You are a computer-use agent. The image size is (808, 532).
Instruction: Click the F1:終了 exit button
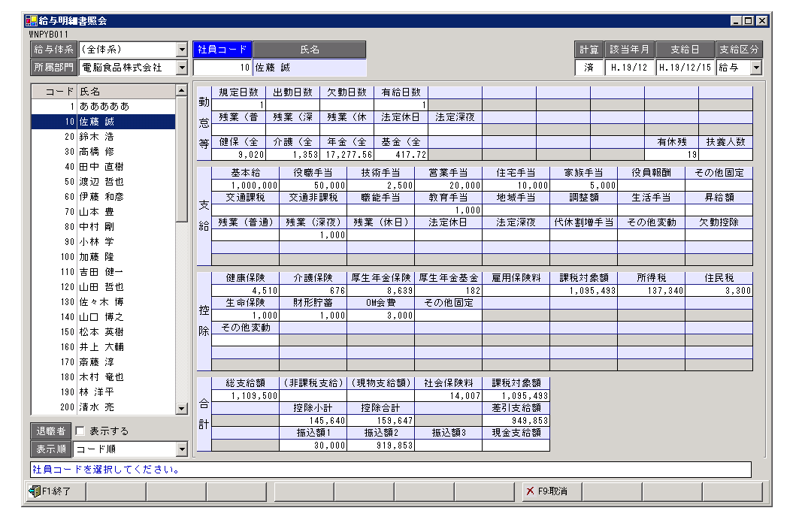[x=55, y=491]
